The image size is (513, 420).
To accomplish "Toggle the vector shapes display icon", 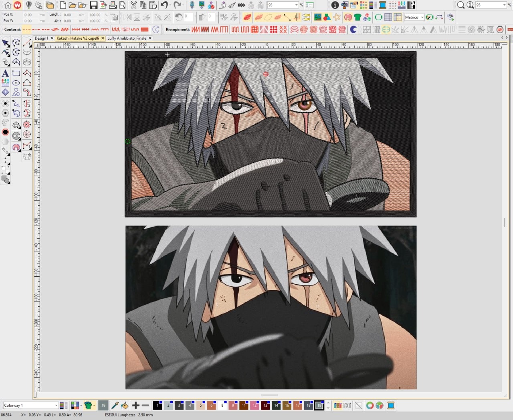I will click(x=327, y=17).
